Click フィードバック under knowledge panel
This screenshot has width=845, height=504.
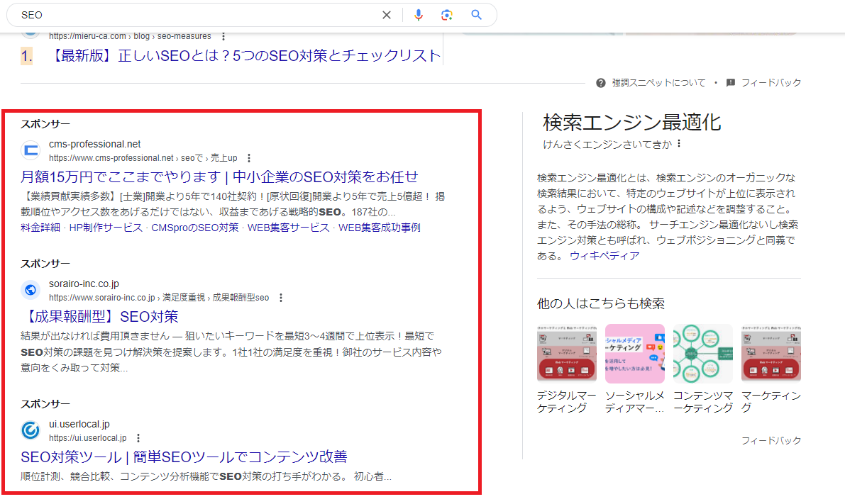point(771,440)
